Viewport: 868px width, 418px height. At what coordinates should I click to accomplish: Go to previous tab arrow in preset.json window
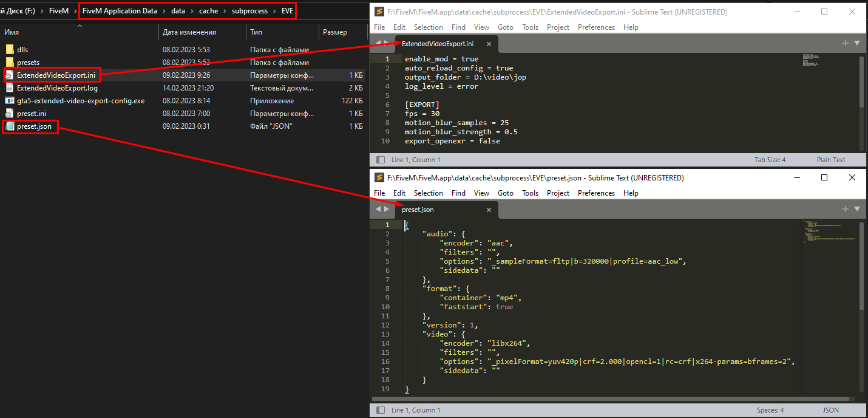point(378,209)
